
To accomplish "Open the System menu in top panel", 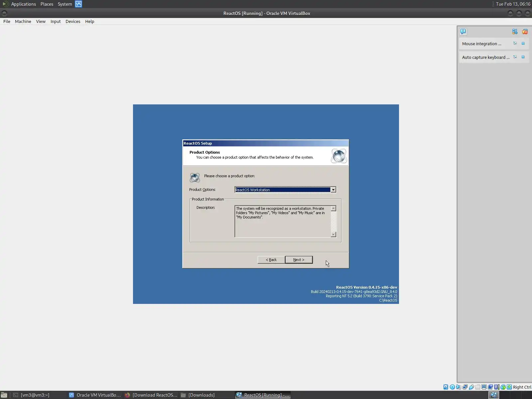I will 65,4.
